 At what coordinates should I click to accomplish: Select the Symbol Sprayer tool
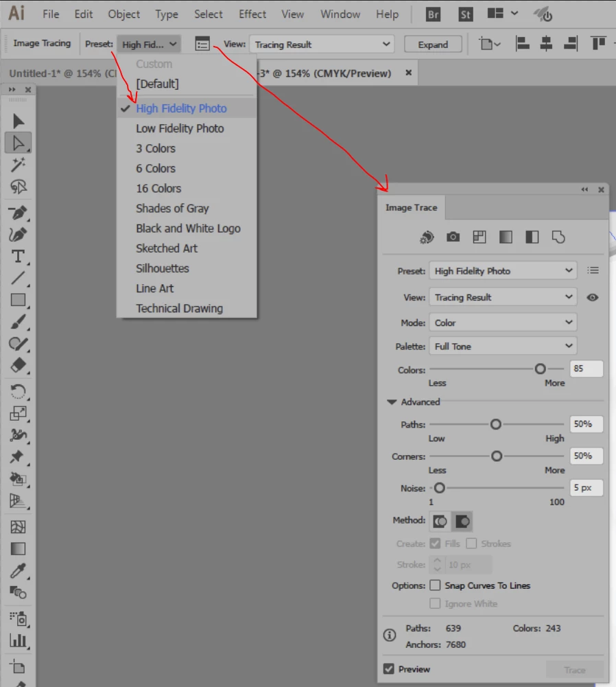(18, 618)
